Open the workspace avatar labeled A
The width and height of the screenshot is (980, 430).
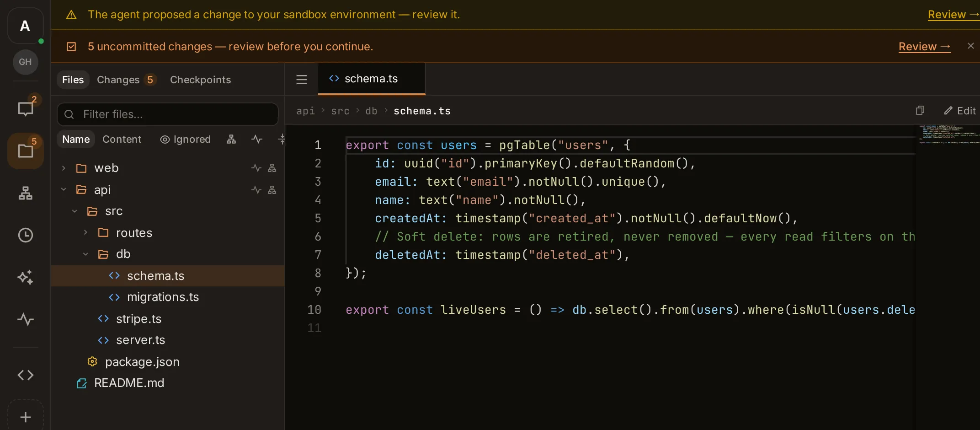[25, 26]
